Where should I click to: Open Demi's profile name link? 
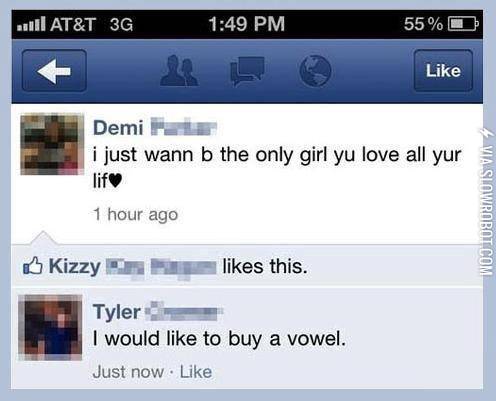pyautogui.click(x=155, y=128)
